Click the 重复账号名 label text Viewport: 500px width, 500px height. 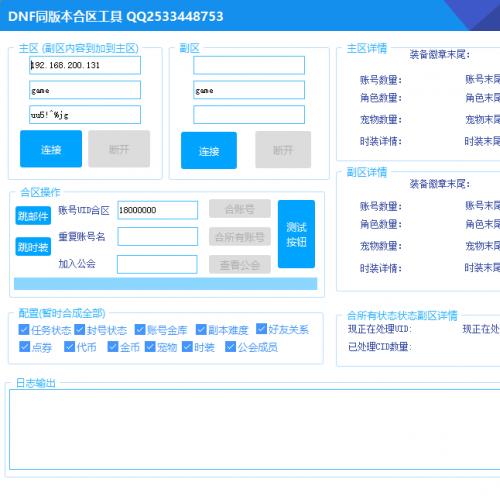(x=82, y=237)
